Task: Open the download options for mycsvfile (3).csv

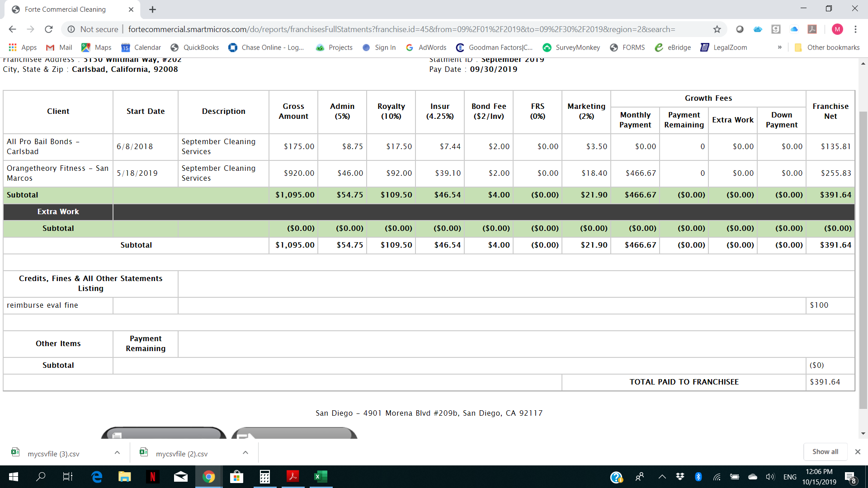Action: [117, 452]
